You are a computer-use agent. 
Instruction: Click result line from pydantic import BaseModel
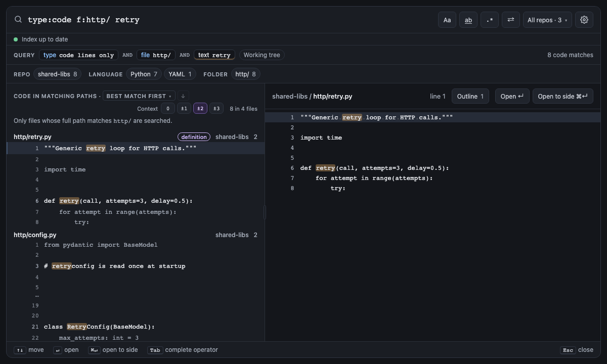click(136, 245)
